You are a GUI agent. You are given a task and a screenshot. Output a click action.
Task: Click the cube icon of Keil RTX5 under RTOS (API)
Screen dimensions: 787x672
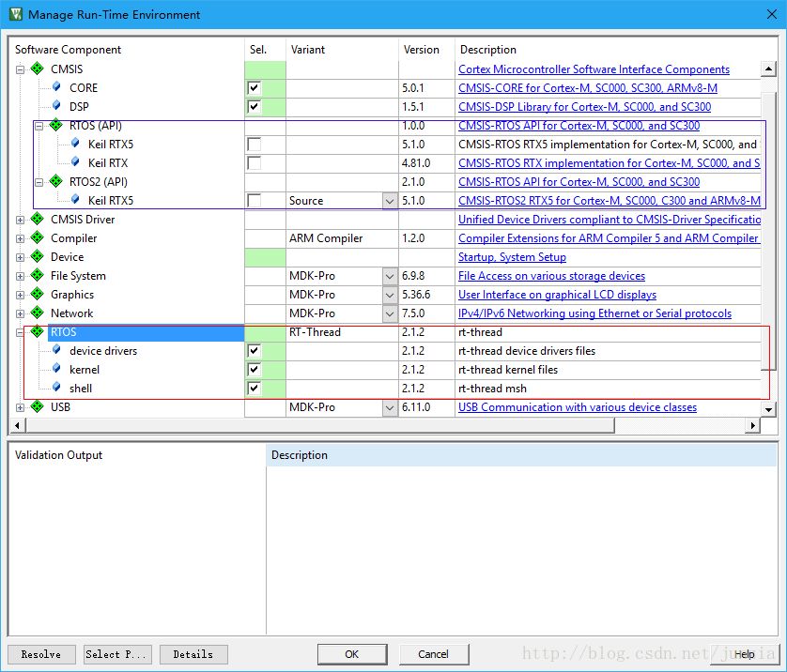click(75, 144)
